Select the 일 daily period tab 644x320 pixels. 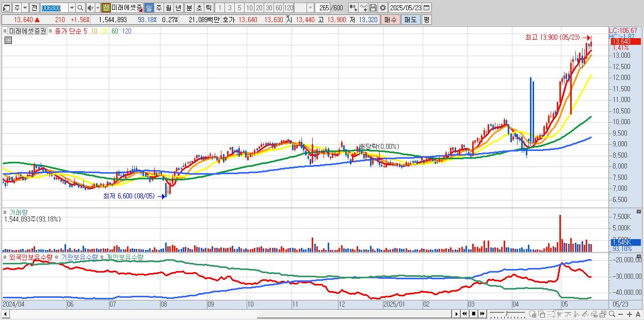[149, 8]
